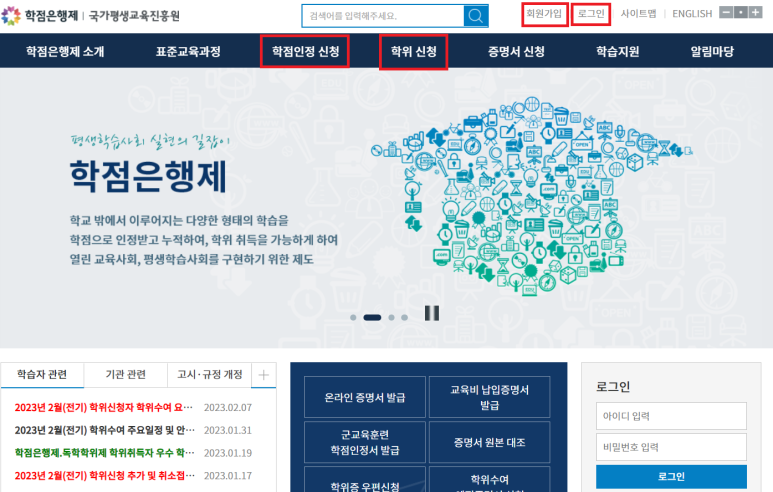Open the 알림마당 menu
This screenshot has width=773, height=492.
pos(712,51)
